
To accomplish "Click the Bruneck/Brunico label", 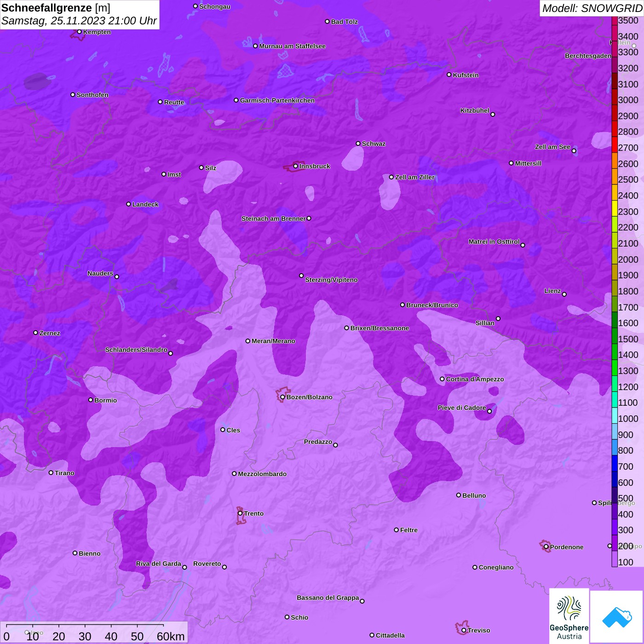I will click(432, 305).
